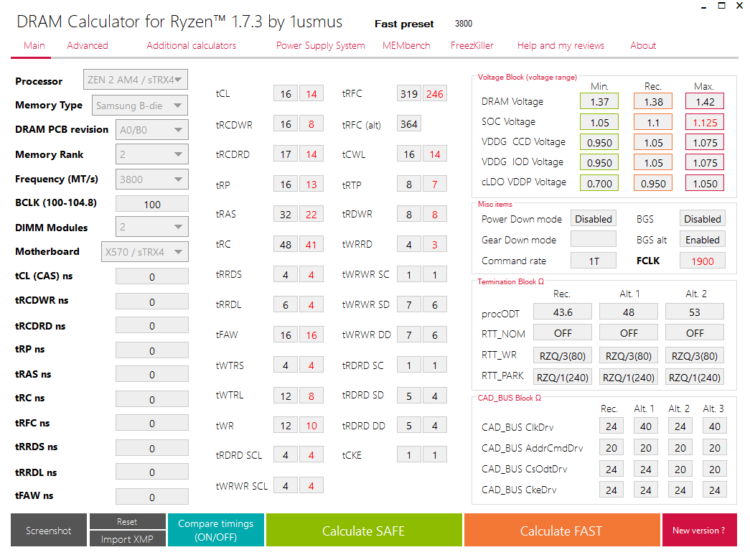Click the tRFC fast value 246

coord(435,93)
